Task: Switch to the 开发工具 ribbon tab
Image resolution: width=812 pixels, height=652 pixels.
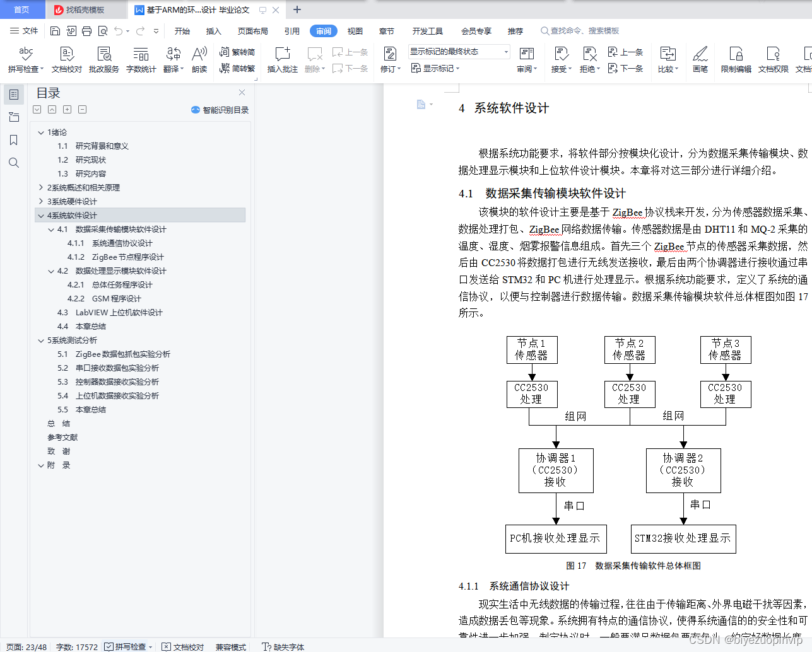Action: click(428, 31)
